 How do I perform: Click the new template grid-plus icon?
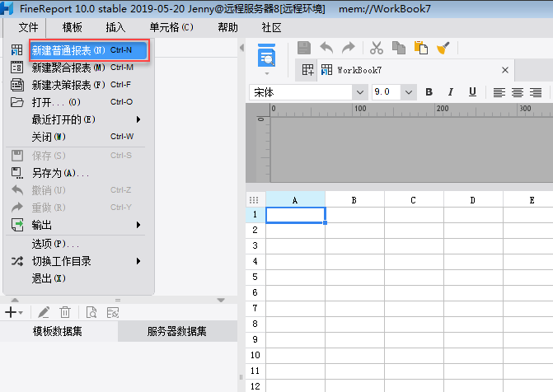click(307, 70)
